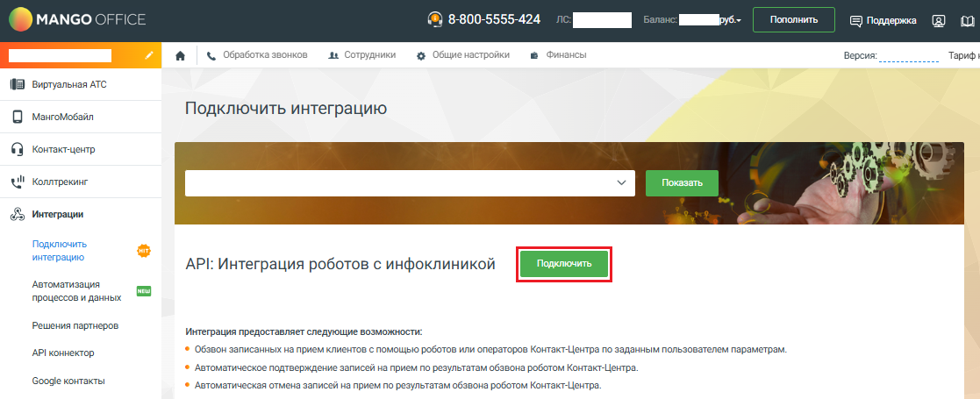
Task: Click the ЛС account number field
Action: [x=602, y=20]
